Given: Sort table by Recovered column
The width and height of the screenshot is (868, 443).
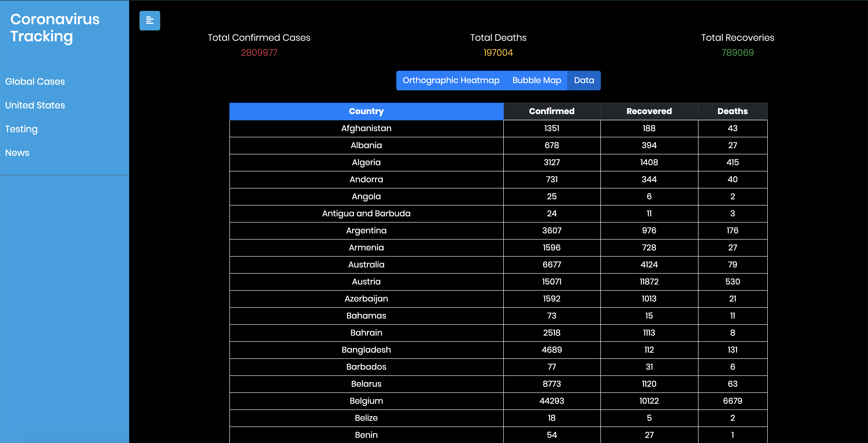Looking at the screenshot, I should (x=649, y=112).
